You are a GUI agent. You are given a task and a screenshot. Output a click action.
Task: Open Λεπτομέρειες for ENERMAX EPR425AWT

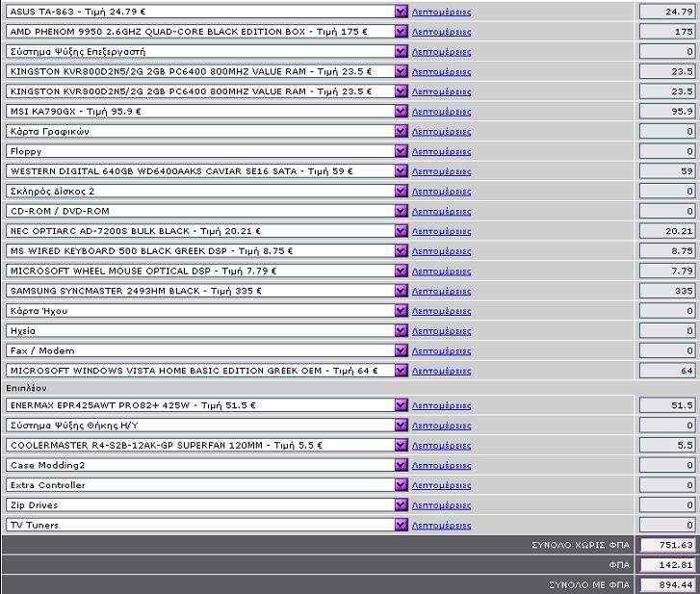tap(441, 405)
